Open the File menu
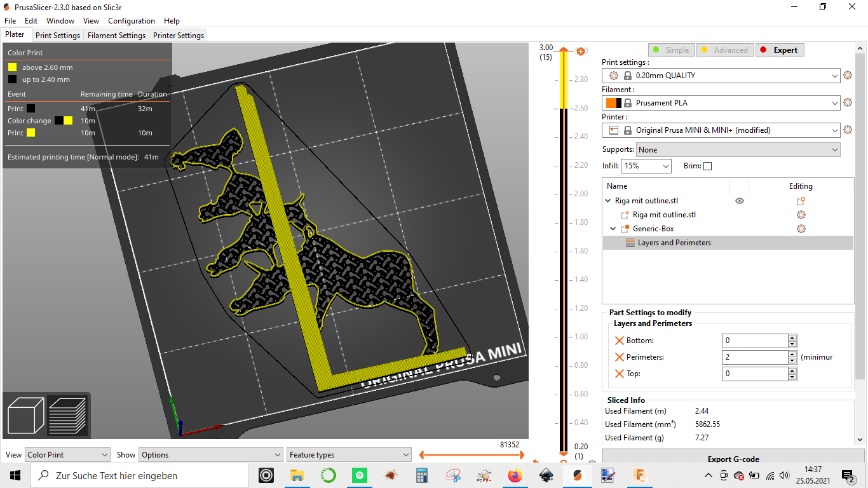Screen dimensions: 868x488 tap(10, 21)
